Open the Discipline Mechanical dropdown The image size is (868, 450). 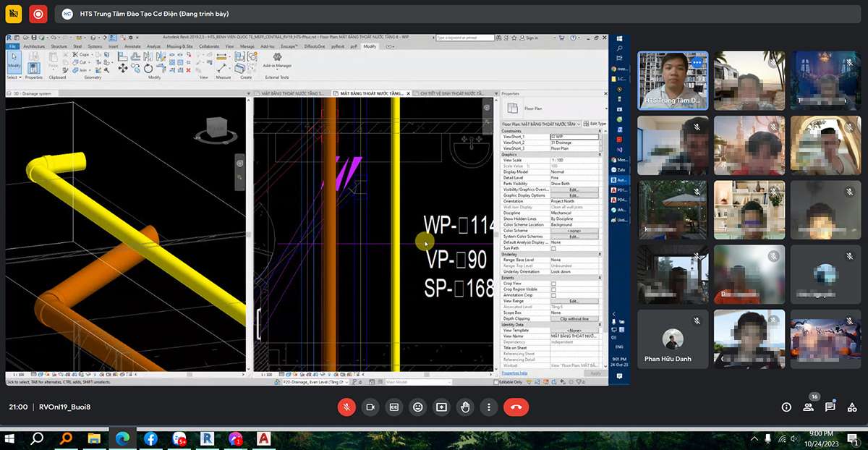575,213
